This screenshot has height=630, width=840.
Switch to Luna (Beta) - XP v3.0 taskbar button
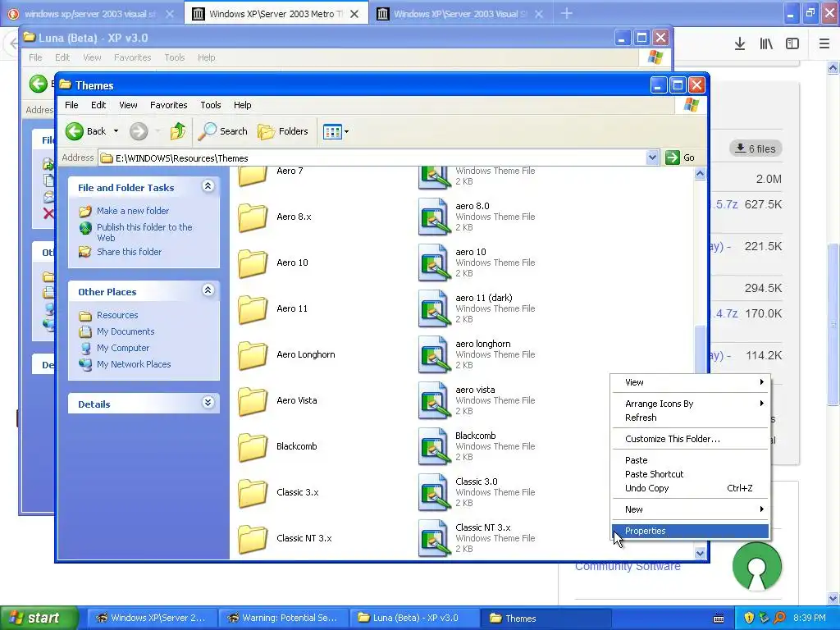pos(413,618)
